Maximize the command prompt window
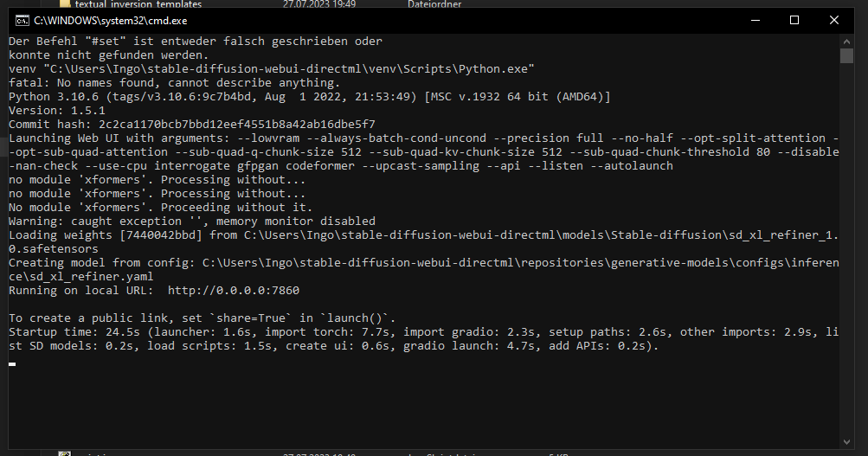This screenshot has width=868, height=456. pyautogui.click(x=794, y=21)
